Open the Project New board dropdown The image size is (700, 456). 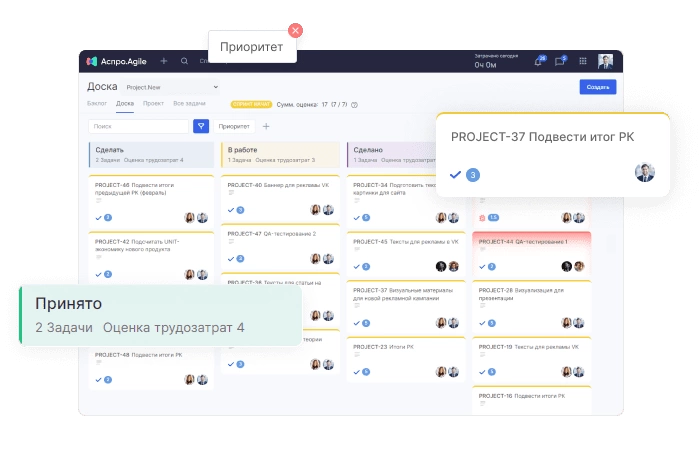coord(172,87)
